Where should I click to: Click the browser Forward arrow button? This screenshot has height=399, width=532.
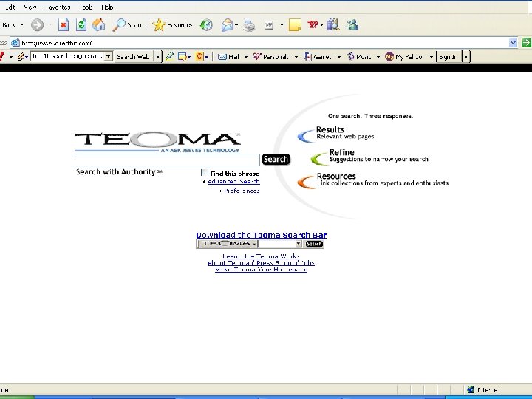click(x=38, y=25)
